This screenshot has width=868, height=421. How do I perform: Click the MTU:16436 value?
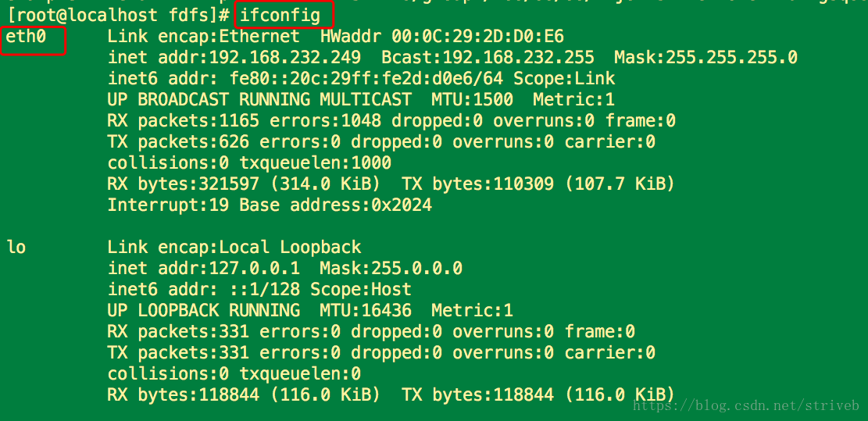366,310
